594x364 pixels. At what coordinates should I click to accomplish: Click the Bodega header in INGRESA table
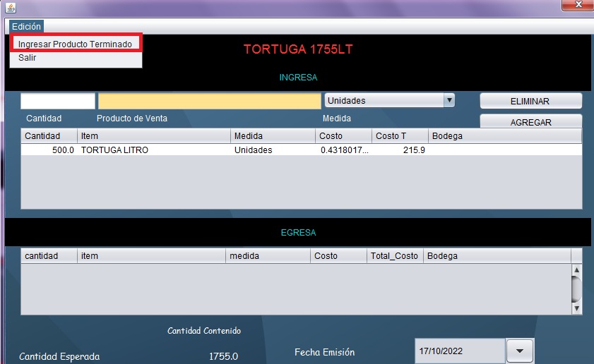tap(504, 135)
